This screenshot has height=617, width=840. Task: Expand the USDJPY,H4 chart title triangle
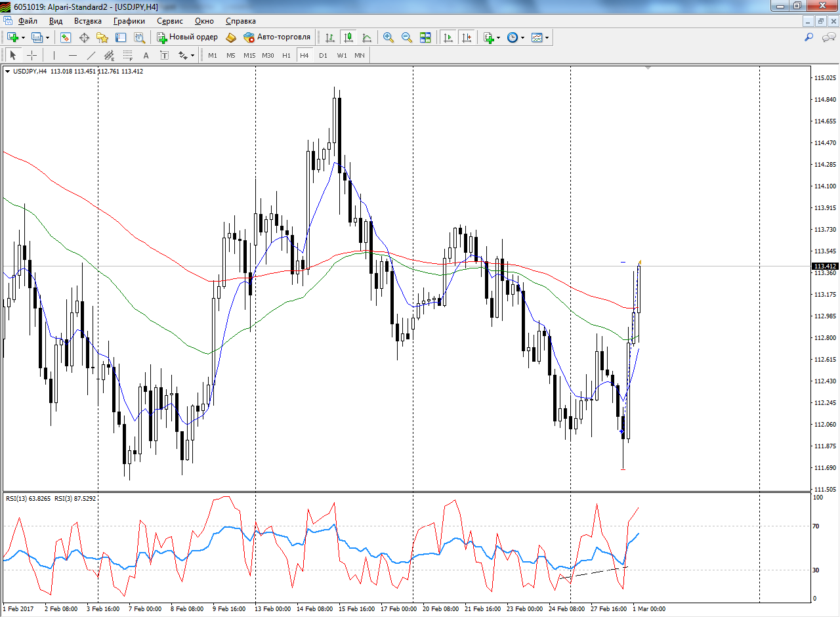pos(8,71)
